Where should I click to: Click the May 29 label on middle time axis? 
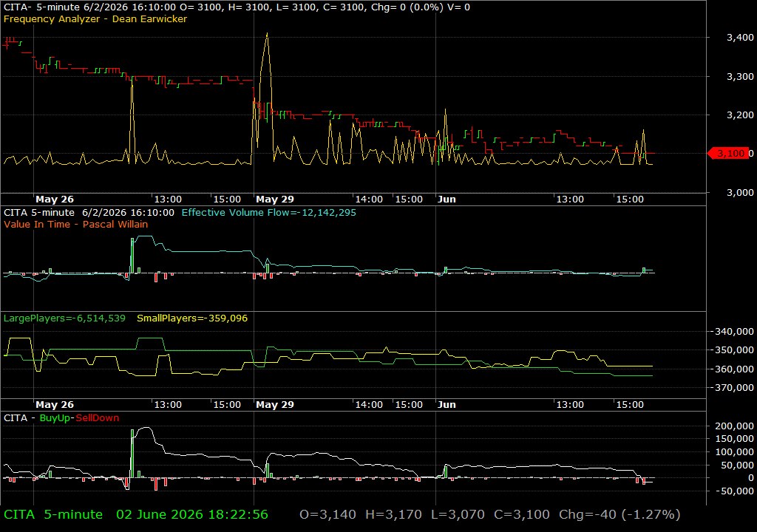275,405
